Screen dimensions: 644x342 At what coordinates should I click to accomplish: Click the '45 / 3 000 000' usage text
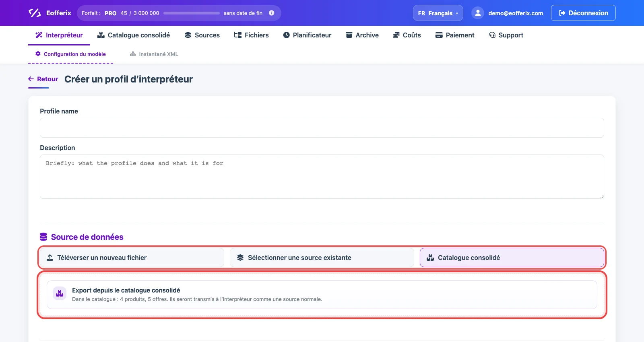(140, 13)
